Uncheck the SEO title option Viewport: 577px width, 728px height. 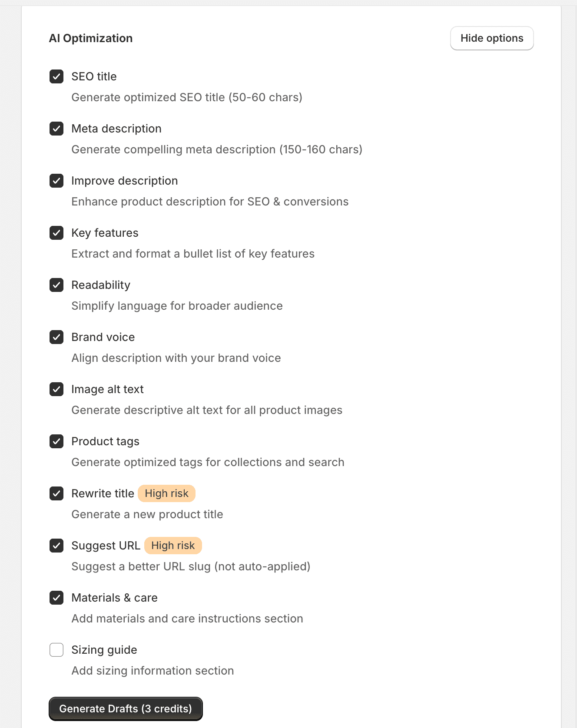coord(56,76)
